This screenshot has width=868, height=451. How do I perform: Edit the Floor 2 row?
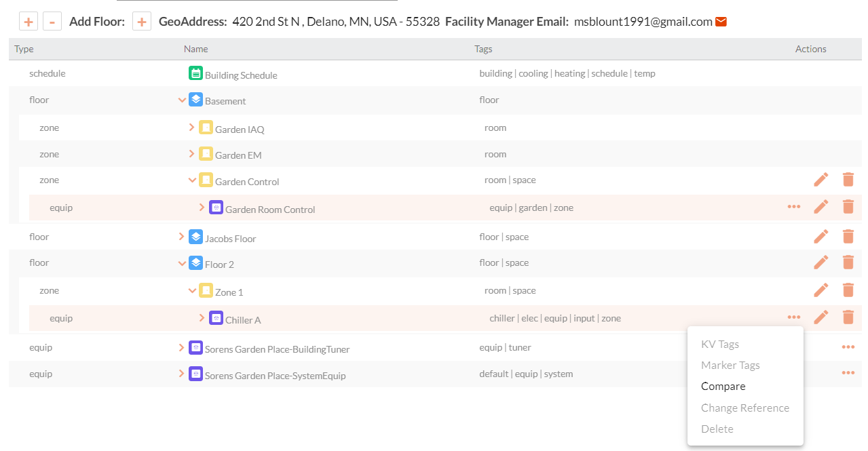tap(821, 262)
